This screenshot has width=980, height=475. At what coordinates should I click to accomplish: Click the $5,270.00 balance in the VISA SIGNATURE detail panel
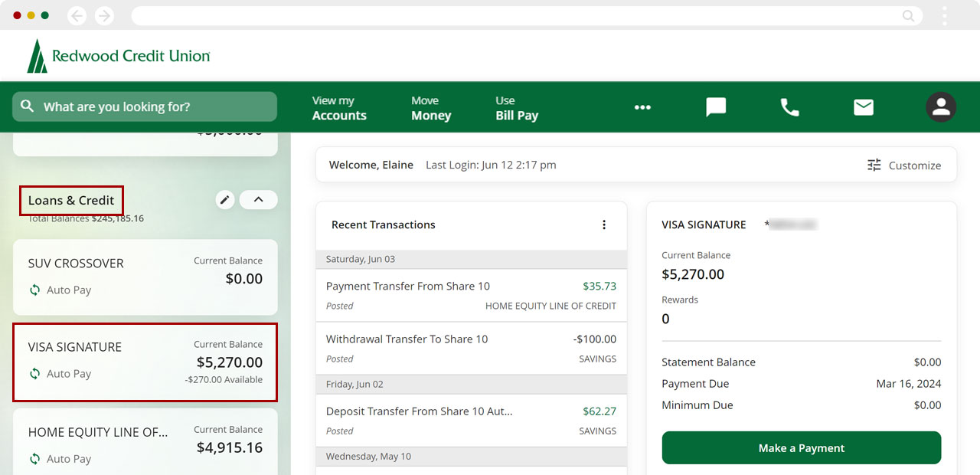693,274
